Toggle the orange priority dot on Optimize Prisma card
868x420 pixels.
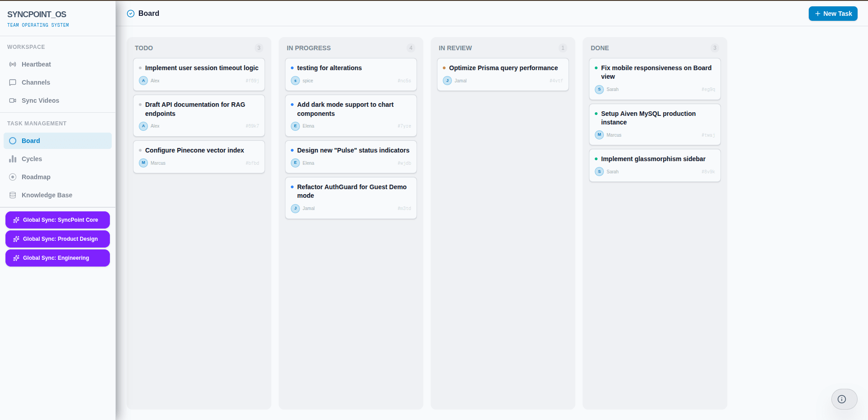(445, 68)
